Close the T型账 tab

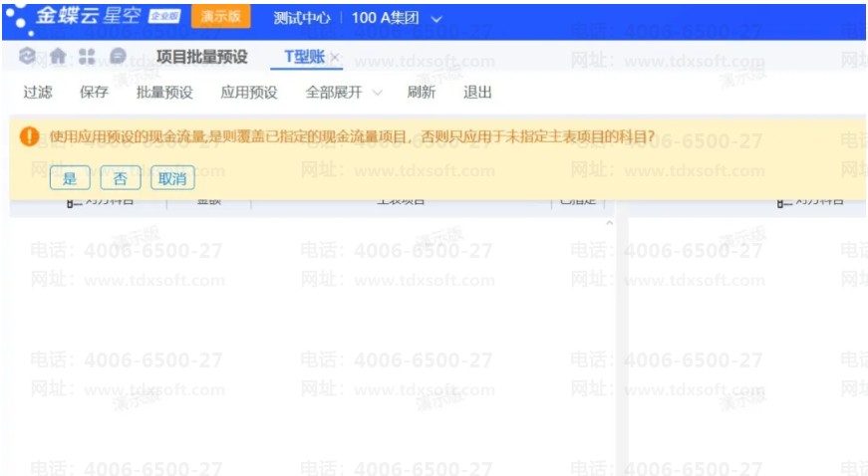[x=335, y=57]
